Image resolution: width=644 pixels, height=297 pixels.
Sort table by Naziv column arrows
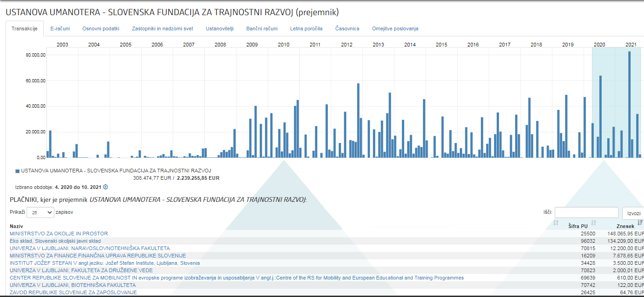click(556, 223)
